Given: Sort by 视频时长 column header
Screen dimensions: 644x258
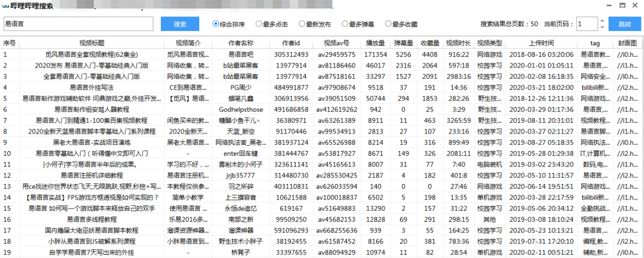Looking at the screenshot, I should [459, 43].
